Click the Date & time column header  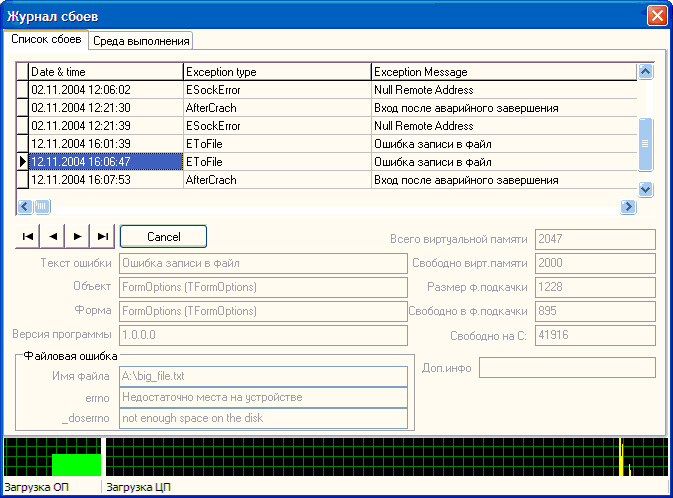coord(105,72)
